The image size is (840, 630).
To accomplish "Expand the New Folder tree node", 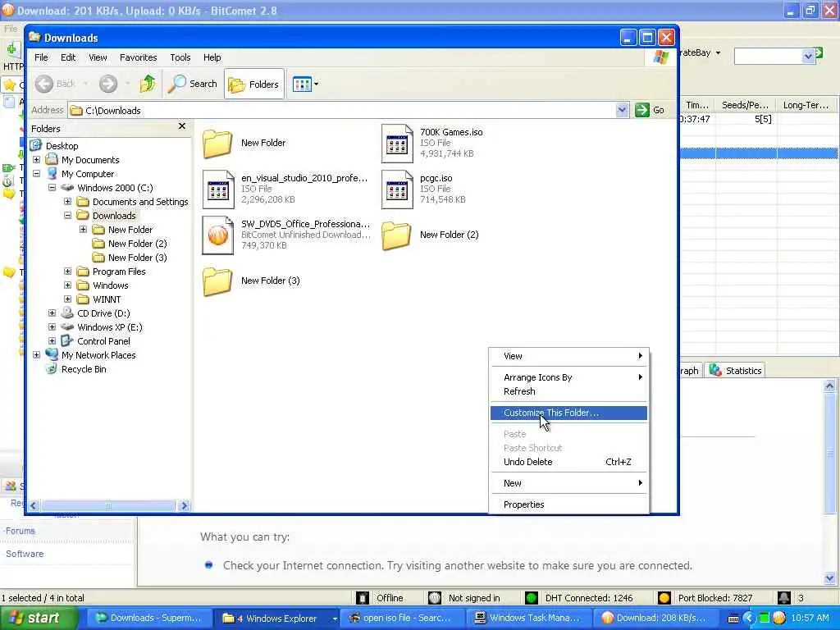I will (83, 230).
